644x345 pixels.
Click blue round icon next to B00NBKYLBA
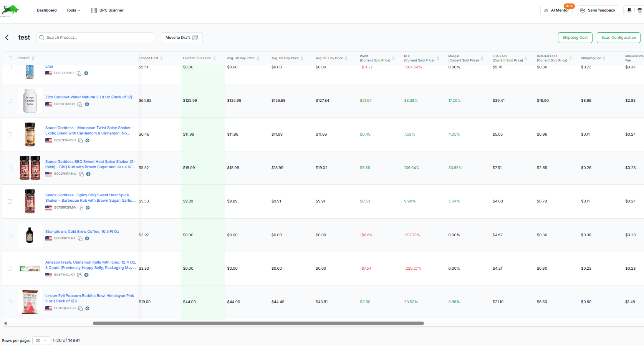click(87, 239)
